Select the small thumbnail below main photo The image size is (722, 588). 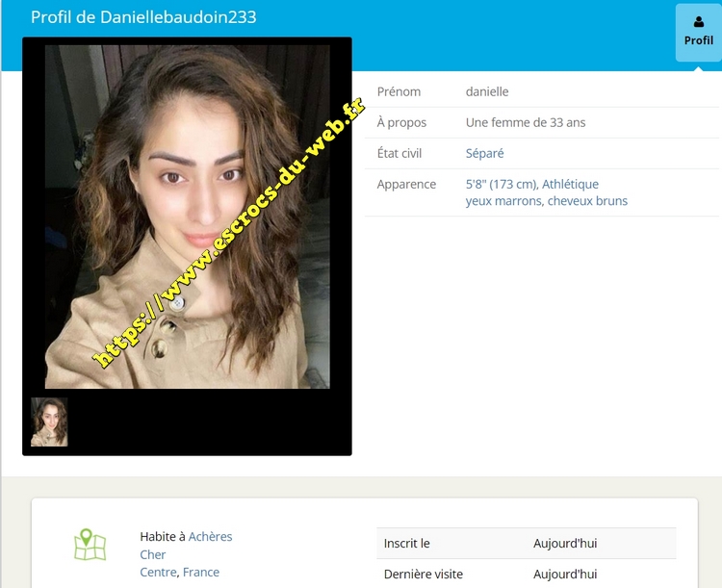[49, 422]
